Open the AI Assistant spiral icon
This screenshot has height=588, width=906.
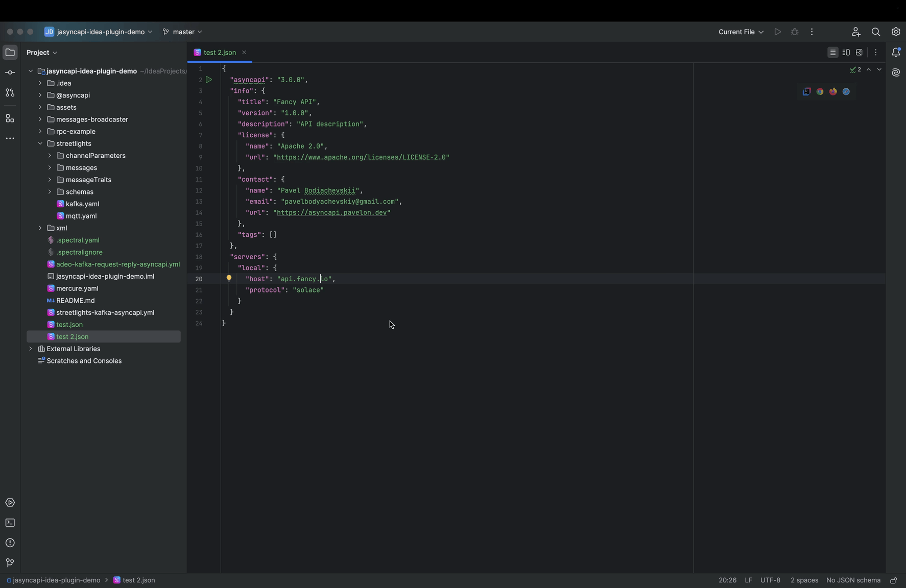click(x=896, y=72)
